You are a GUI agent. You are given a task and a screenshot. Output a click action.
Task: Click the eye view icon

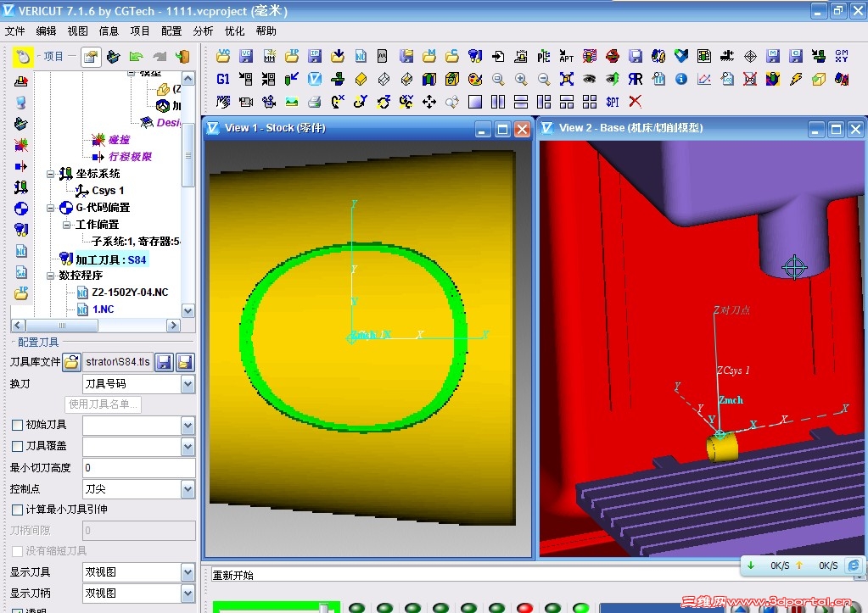(590, 79)
